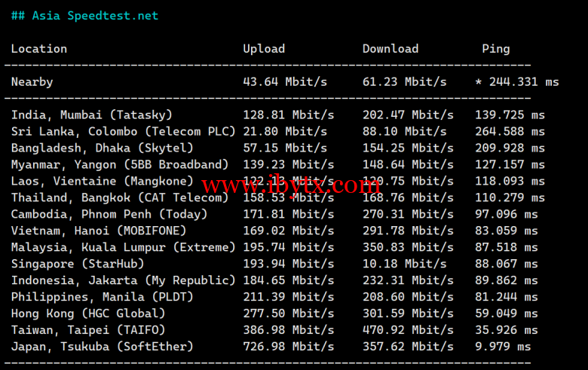Click Myanmar, Yangon (5BB Broadband) text

[120, 164]
